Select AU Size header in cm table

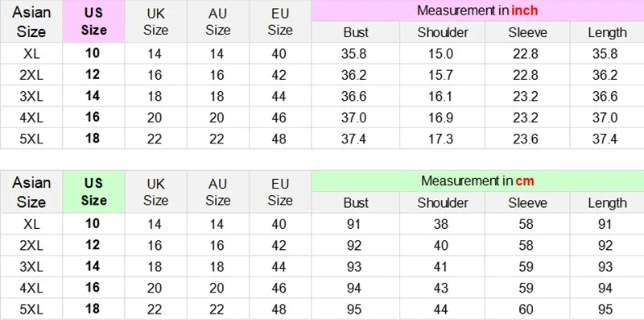coord(217,192)
